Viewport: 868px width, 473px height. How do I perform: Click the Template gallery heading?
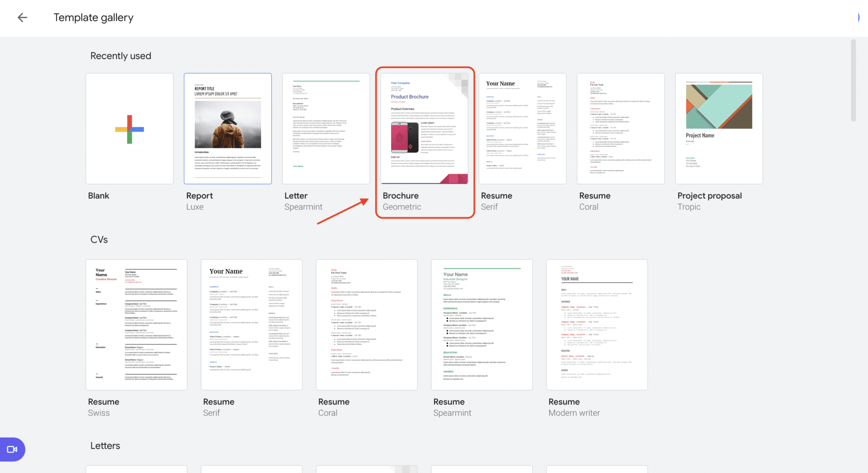point(93,17)
